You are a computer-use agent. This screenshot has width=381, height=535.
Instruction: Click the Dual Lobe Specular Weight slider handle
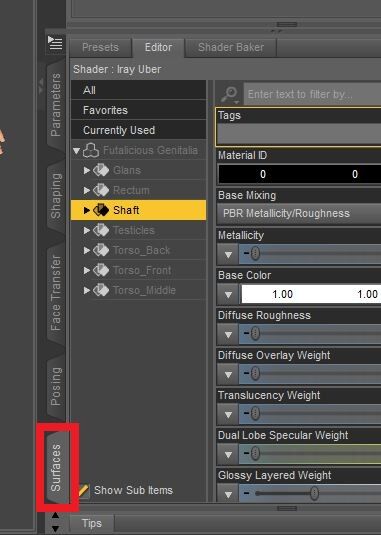point(255,453)
